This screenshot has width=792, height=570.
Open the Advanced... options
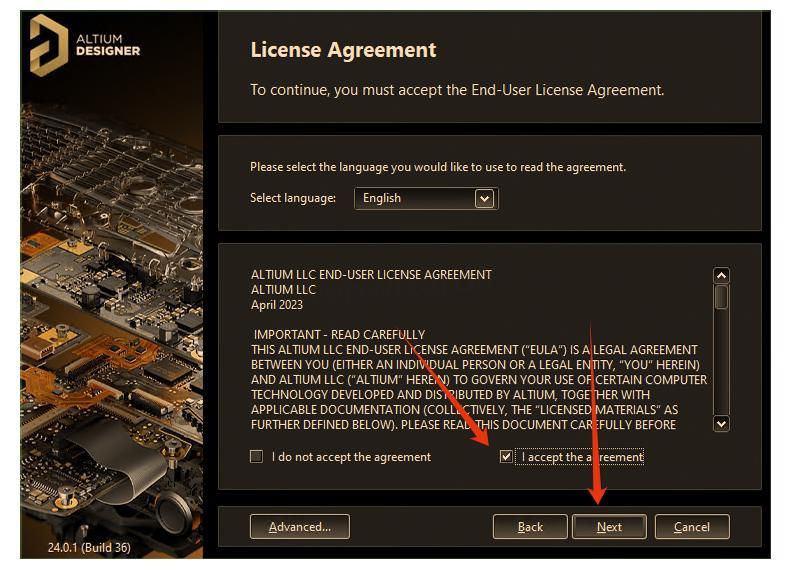[x=300, y=527]
